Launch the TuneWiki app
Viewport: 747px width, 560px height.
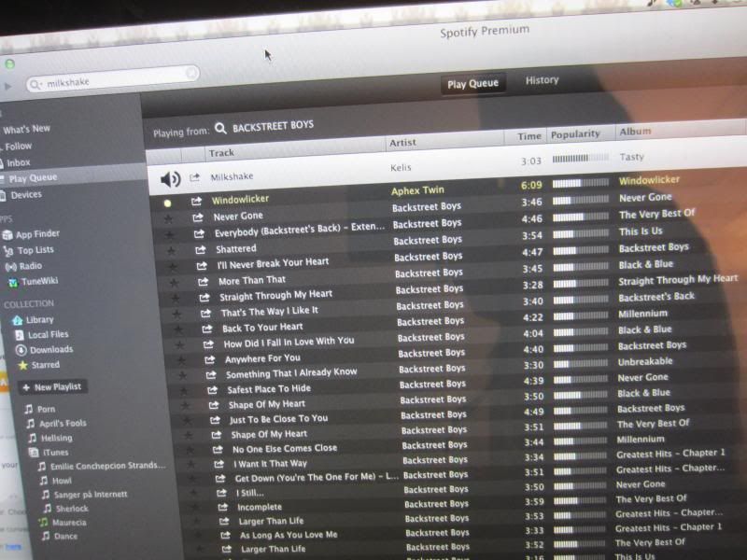(34, 282)
